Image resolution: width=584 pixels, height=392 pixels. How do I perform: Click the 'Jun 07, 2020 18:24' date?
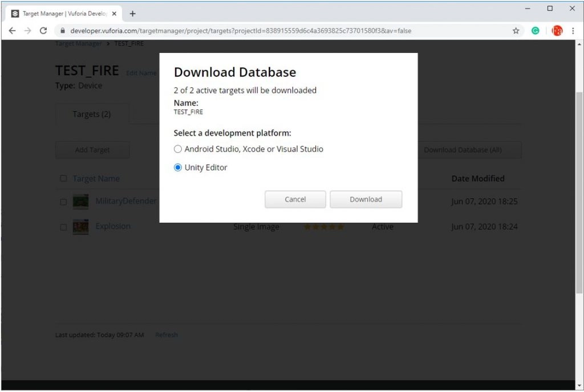pyautogui.click(x=484, y=227)
